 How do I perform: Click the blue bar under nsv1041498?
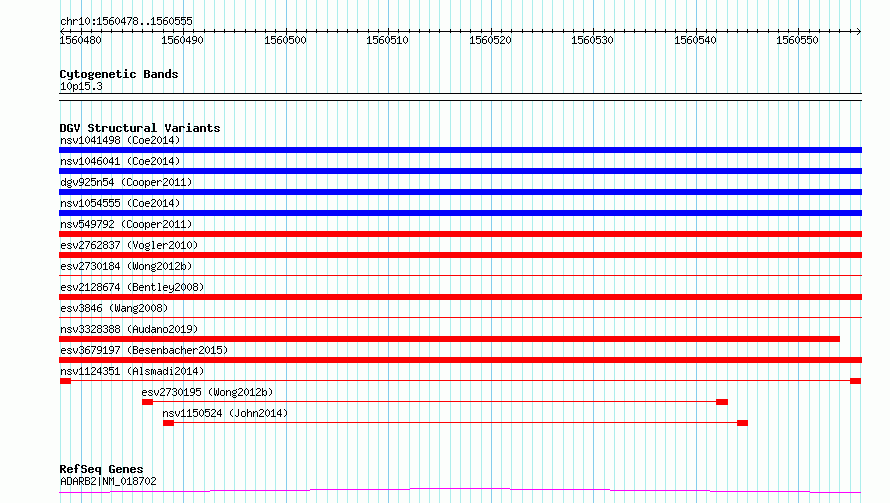click(x=460, y=150)
